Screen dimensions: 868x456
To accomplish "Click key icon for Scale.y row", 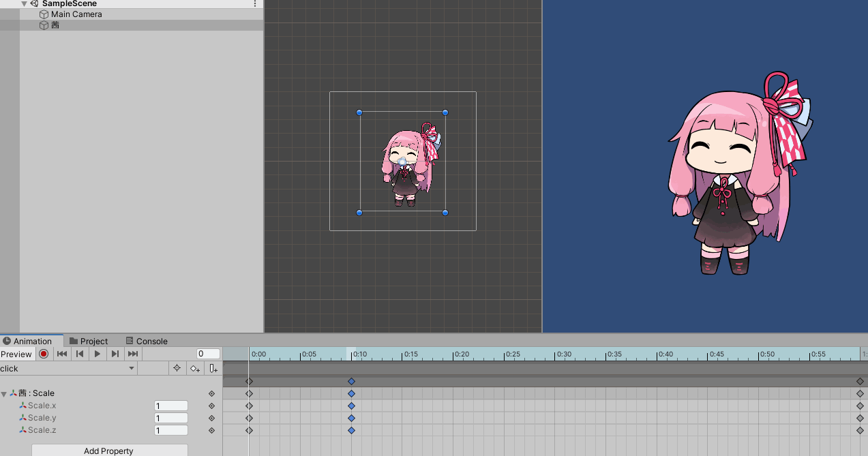I will (211, 418).
